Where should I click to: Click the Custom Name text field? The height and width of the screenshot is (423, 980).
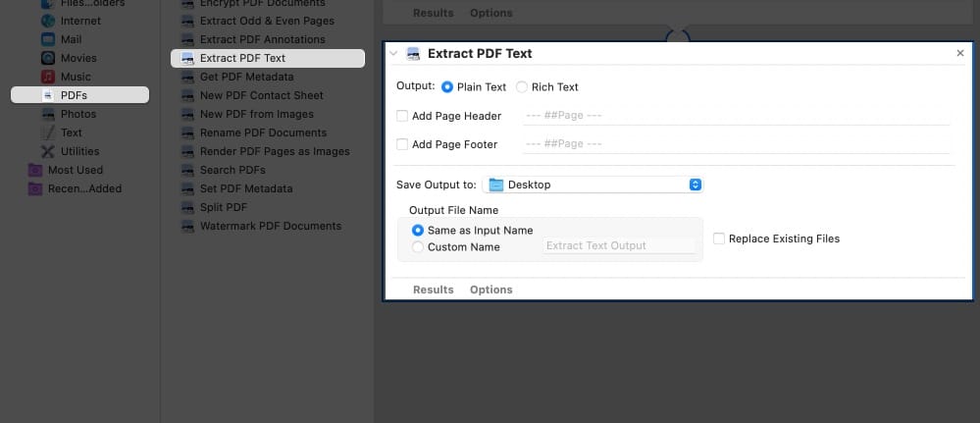[x=619, y=246]
